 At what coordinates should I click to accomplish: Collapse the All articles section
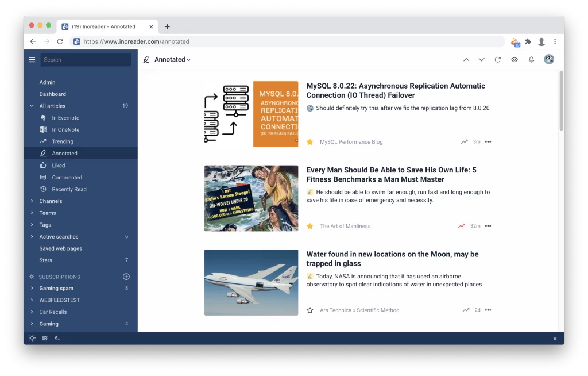[32, 106]
